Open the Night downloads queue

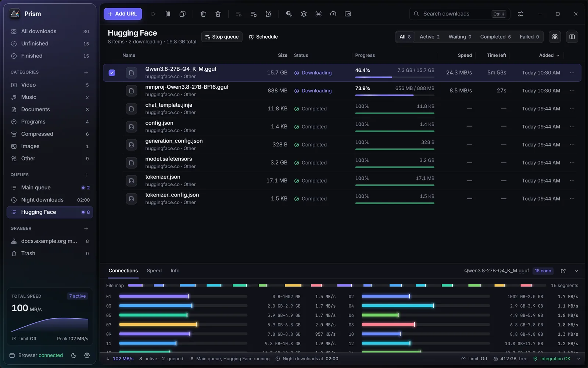pos(50,200)
